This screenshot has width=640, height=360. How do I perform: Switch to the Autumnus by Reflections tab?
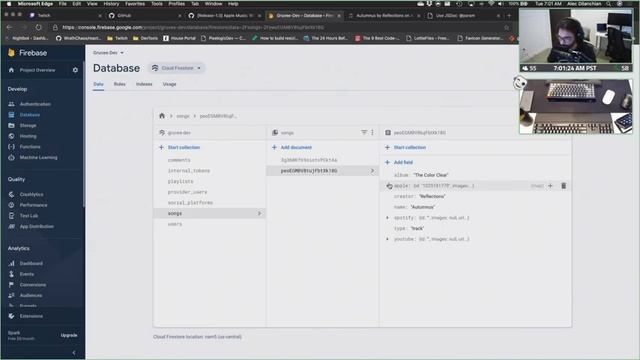(384, 16)
